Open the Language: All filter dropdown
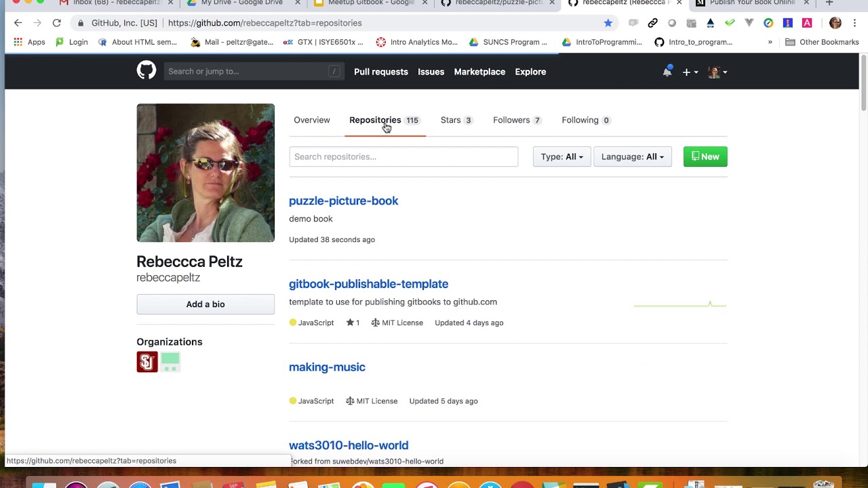The width and height of the screenshot is (868, 488). [632, 157]
